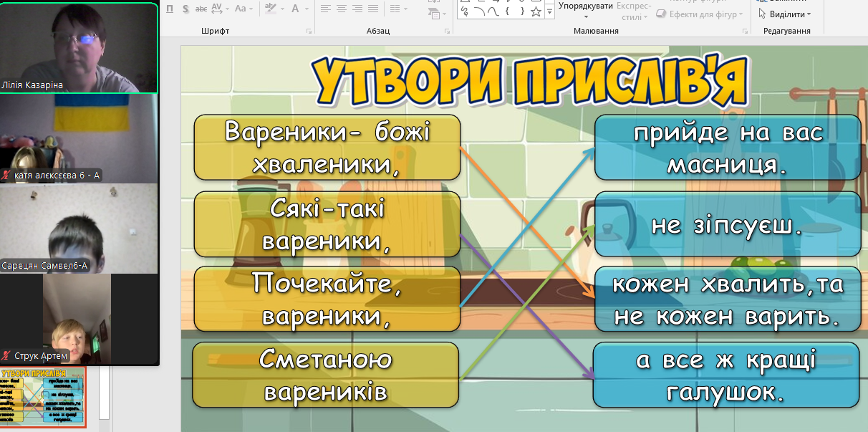This screenshot has width=868, height=432.
Task: Open Абзац dialog launcher
Action: (447, 32)
